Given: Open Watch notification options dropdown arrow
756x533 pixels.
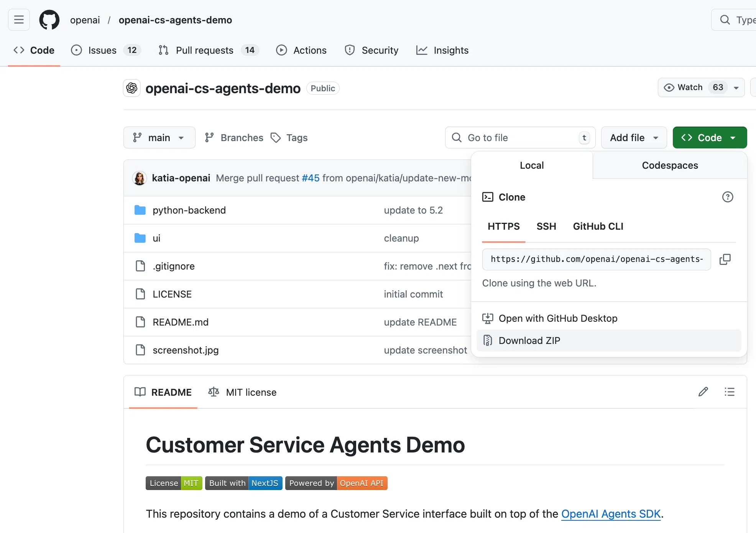Looking at the screenshot, I should point(736,88).
